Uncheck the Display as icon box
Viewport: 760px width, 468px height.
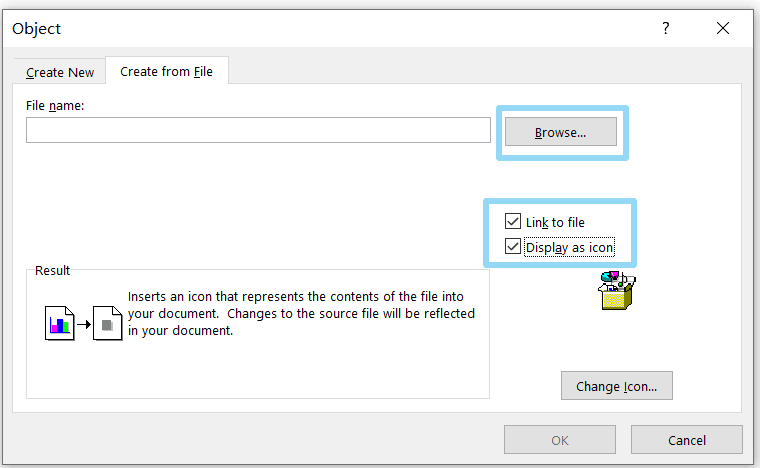(x=513, y=246)
